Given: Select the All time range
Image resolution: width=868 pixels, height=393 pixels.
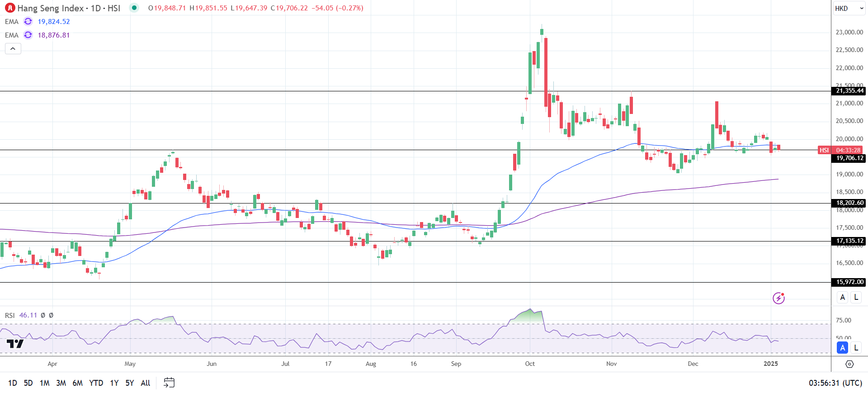Looking at the screenshot, I should (x=146, y=383).
